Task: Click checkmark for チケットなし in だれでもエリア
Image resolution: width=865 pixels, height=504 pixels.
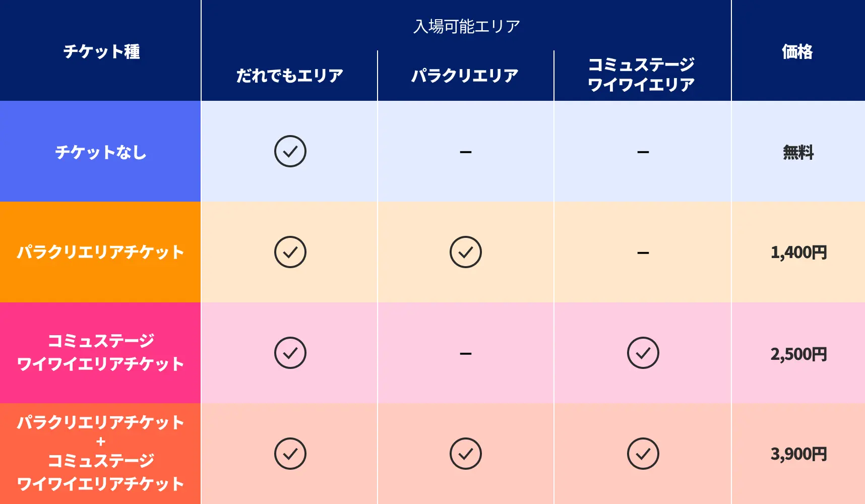Action: click(290, 151)
